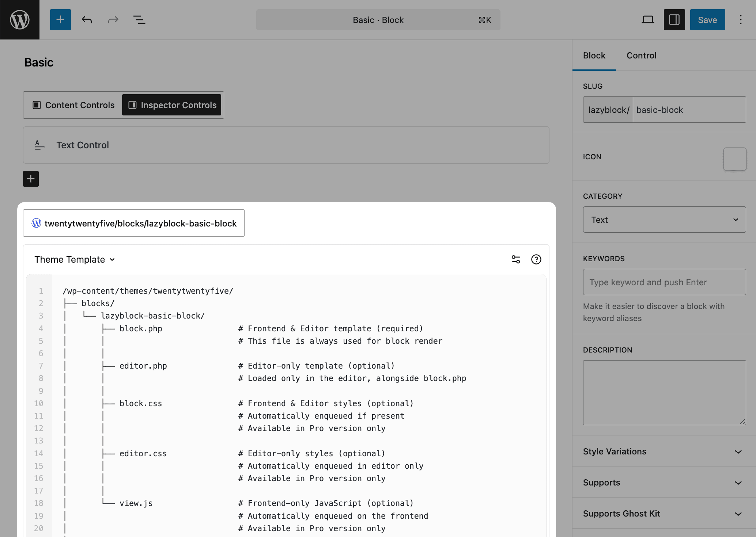Image resolution: width=756 pixels, height=537 pixels.
Task: Select the Inspector Controls toggle
Action: pyautogui.click(x=172, y=105)
